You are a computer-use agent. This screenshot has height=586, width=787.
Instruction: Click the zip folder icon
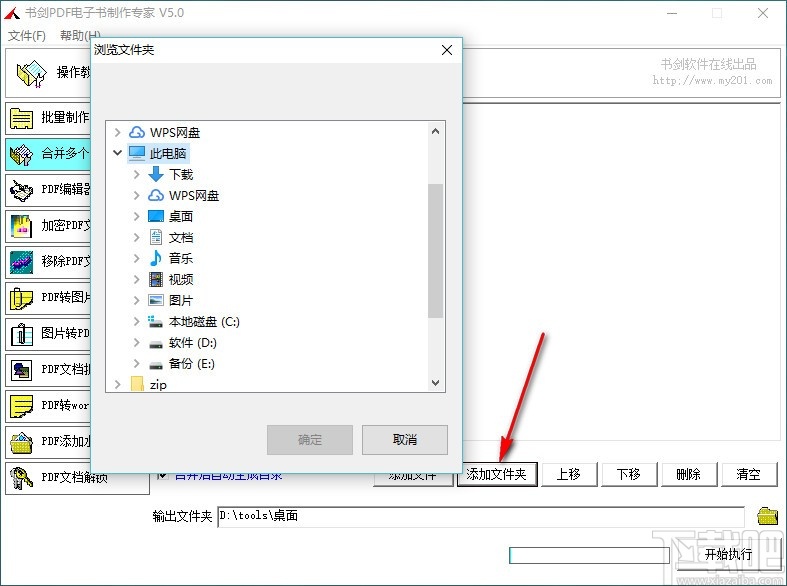(137, 384)
